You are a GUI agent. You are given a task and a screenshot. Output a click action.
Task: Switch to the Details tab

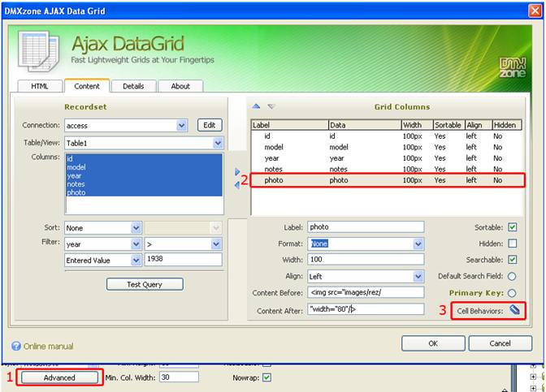[133, 86]
